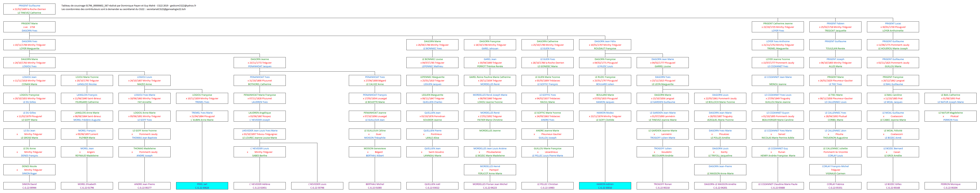Select the highlighted HAMON Adrien box
Image resolution: width=980 pixels, height=193 pixels.
[x=605, y=186]
